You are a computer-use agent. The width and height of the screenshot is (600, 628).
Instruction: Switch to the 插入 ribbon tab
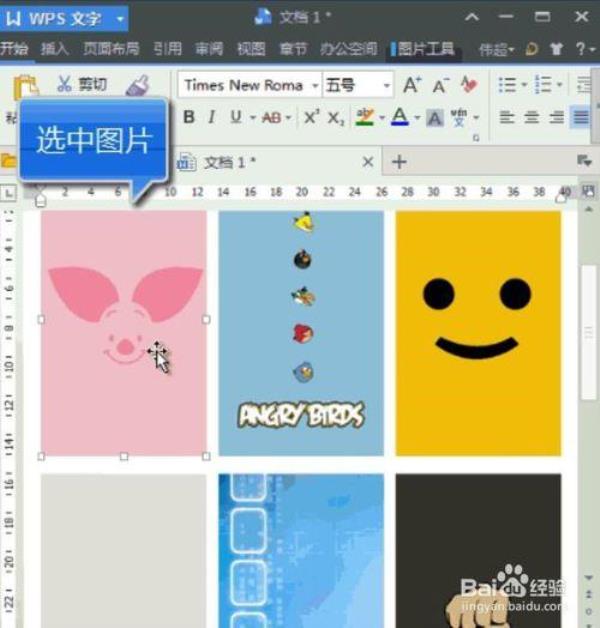coord(54,49)
